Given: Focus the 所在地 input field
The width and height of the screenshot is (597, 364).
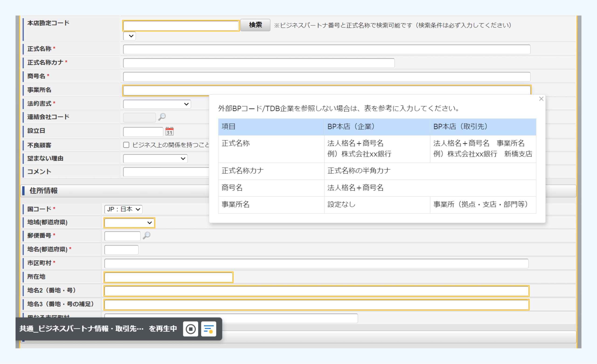Looking at the screenshot, I should click(168, 277).
